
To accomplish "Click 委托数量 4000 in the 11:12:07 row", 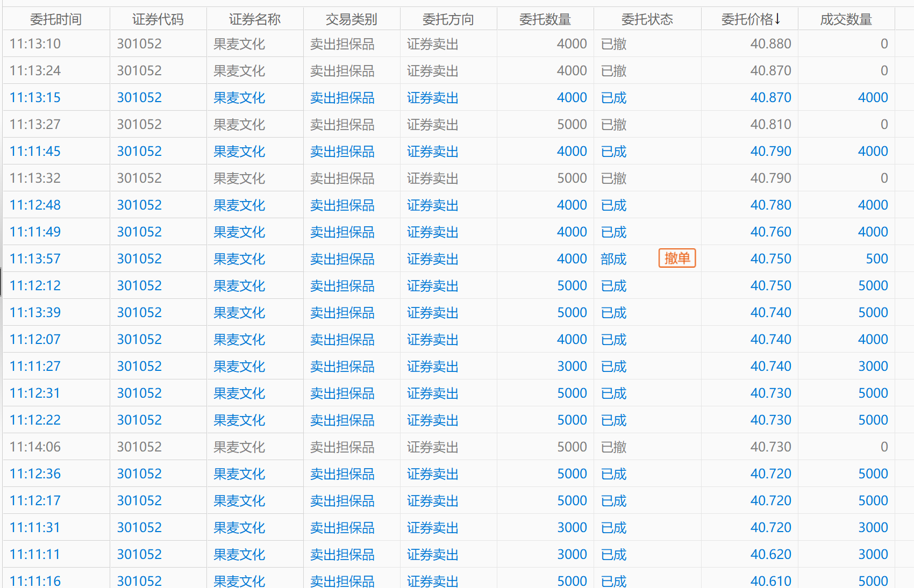I will tap(572, 339).
